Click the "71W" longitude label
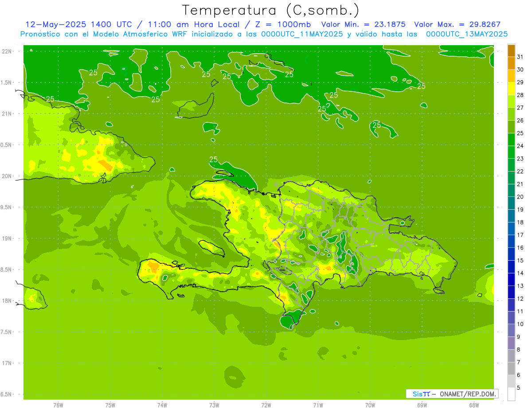This screenshot has height=411, width=532. pyautogui.click(x=318, y=405)
